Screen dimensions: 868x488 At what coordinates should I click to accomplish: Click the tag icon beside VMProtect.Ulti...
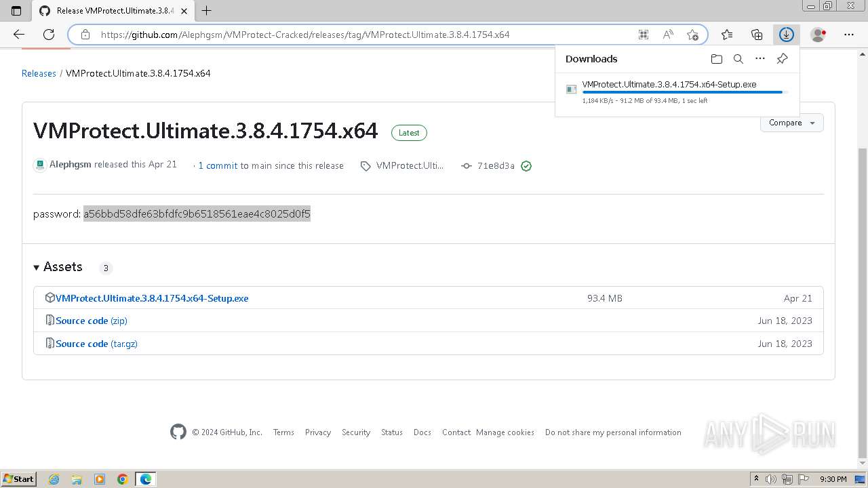(366, 166)
